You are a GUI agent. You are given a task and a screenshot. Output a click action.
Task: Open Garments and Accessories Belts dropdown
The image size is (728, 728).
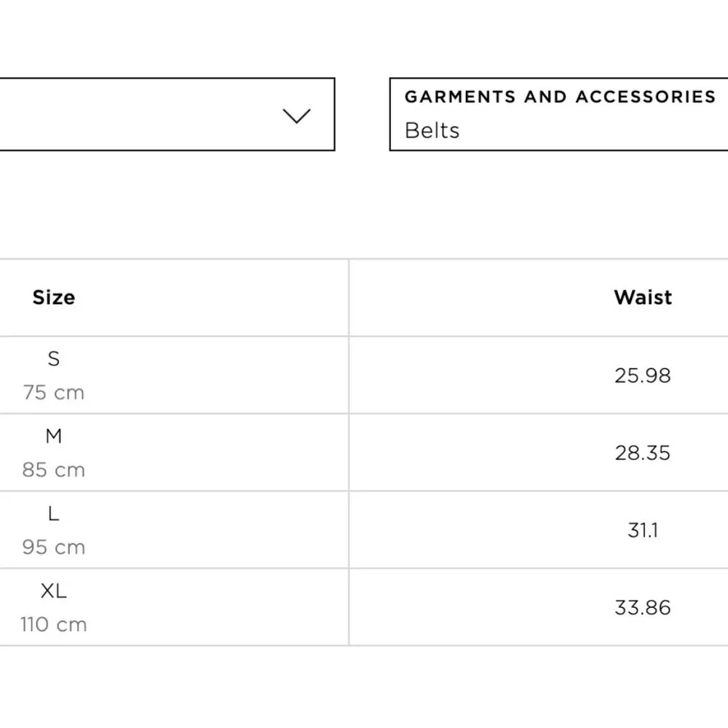558,114
